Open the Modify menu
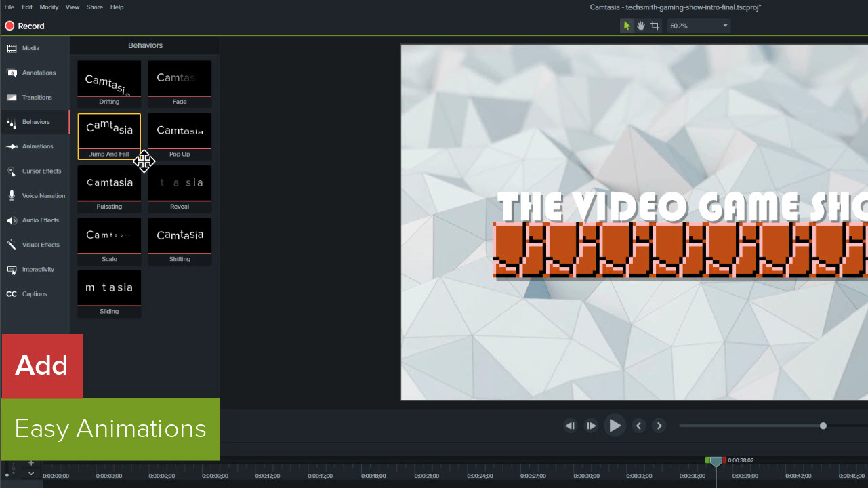 click(x=48, y=7)
